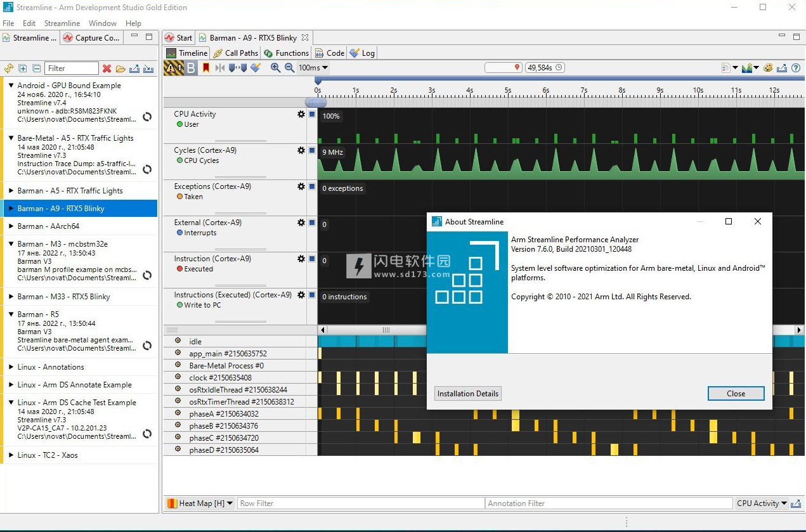Expand the Barman - AArch64 entry
Screen dimensions: 806x532
[x=11, y=226]
